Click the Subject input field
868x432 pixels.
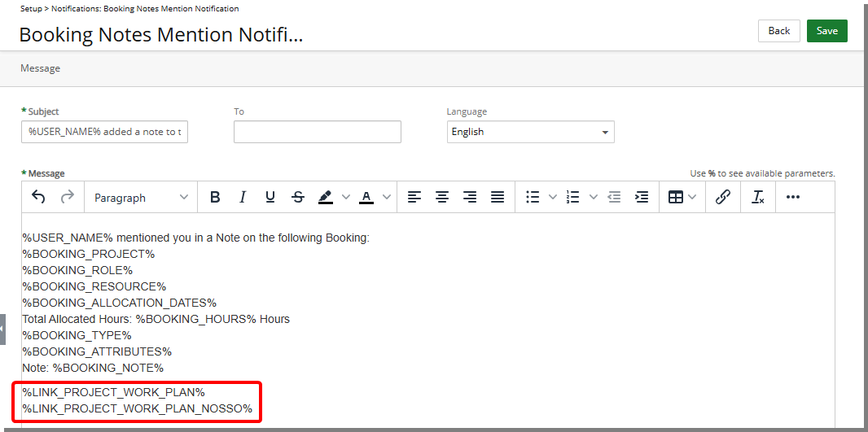[x=104, y=132]
